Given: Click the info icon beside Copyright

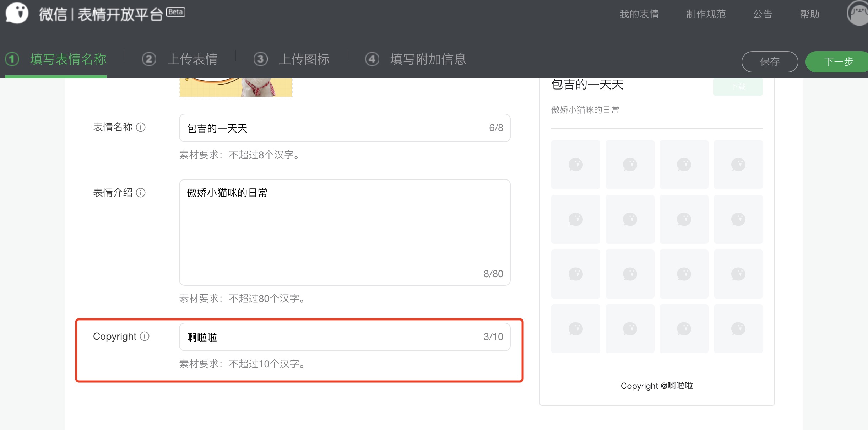Looking at the screenshot, I should pos(145,336).
